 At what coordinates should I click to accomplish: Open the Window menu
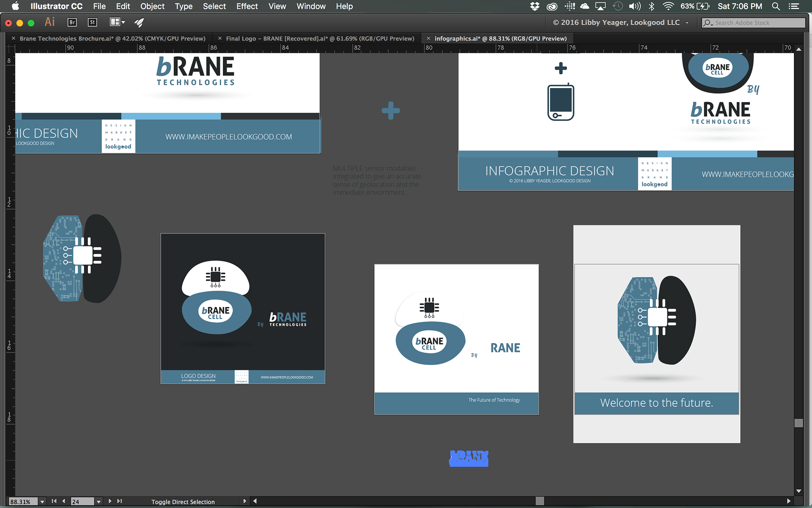(x=311, y=6)
